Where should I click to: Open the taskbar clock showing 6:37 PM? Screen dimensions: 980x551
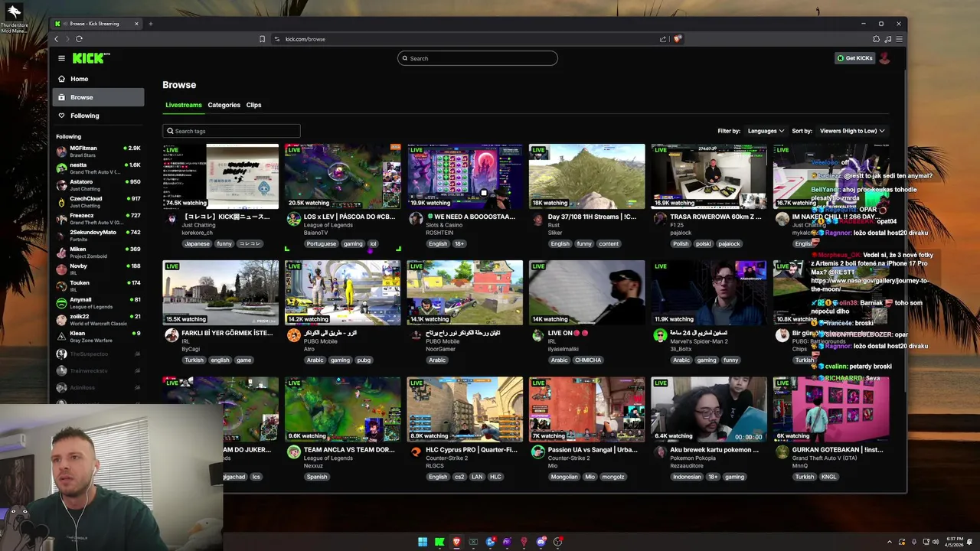coord(955,542)
